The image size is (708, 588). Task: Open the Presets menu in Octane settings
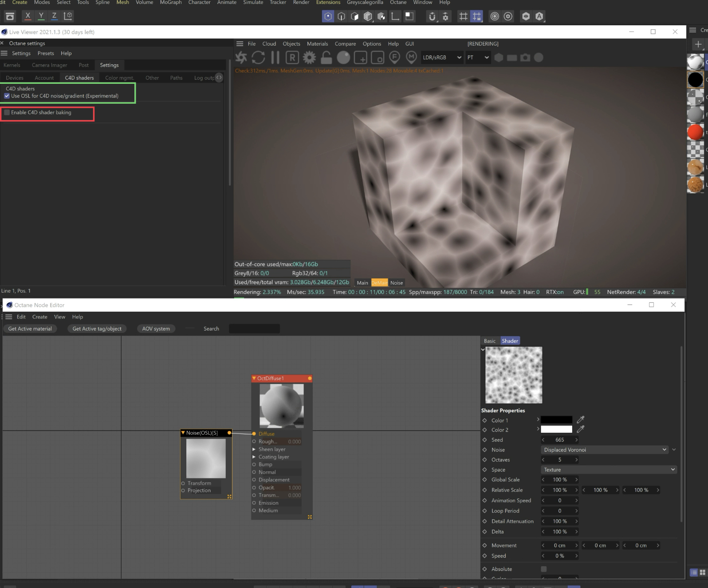(x=46, y=53)
